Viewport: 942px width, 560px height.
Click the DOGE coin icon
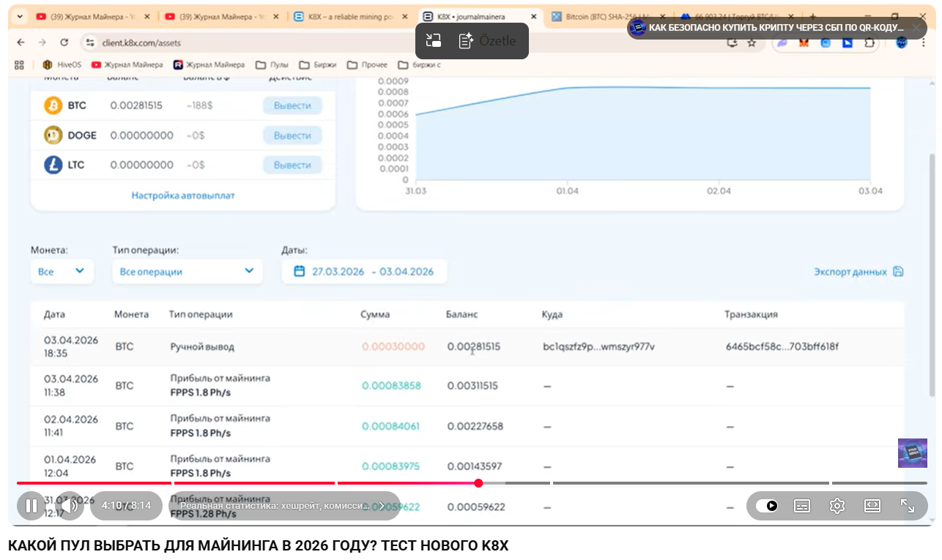(x=53, y=135)
